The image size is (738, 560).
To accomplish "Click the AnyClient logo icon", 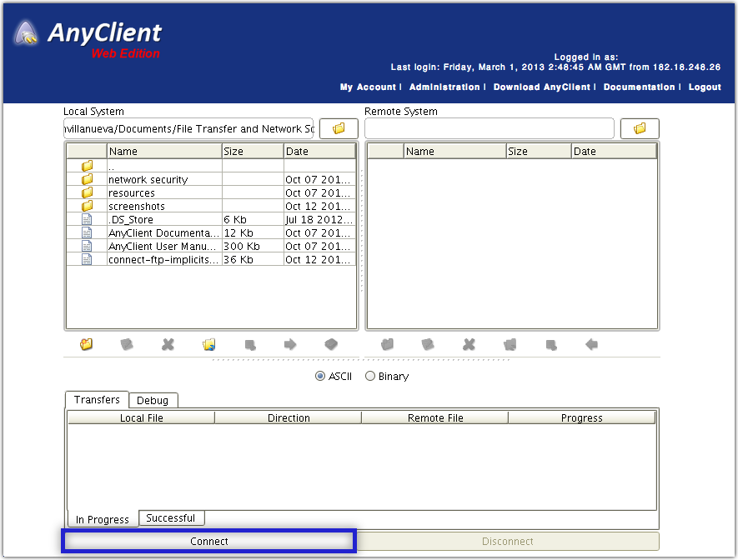I will 27,33.
